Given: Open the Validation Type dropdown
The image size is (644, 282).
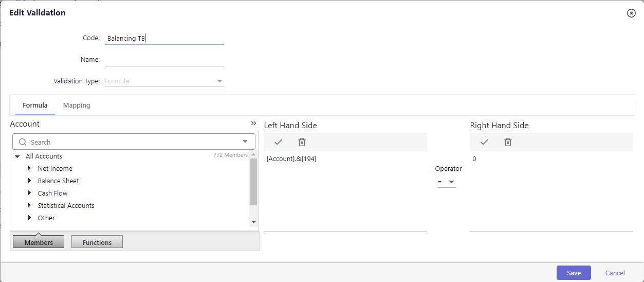Looking at the screenshot, I should 219,81.
